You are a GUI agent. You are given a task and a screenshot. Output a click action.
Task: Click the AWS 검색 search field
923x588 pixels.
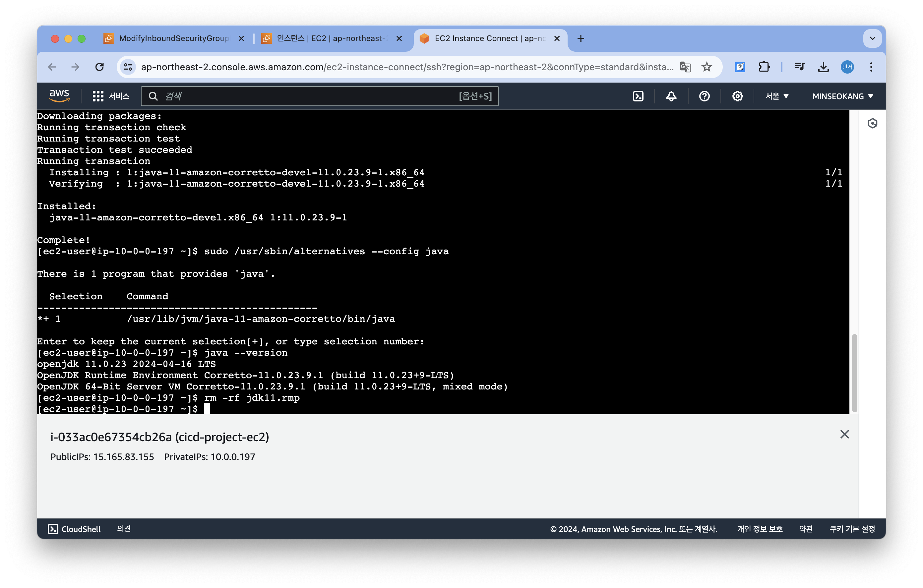pos(307,96)
